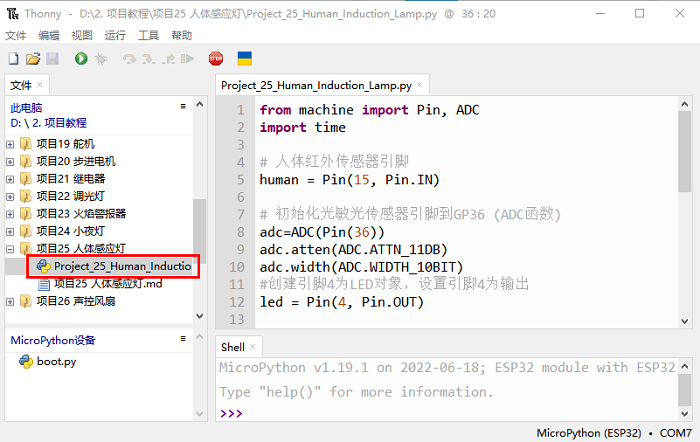This screenshot has width=700, height=442.
Task: Open the 此电脑 panel options menu
Action: (182, 106)
